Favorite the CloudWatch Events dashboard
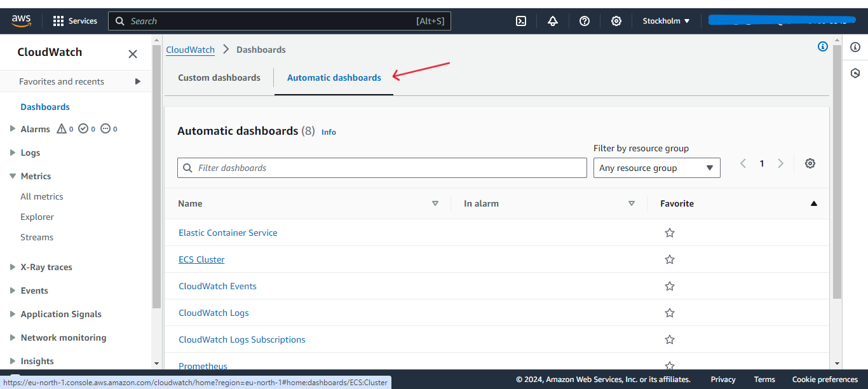The image size is (868, 389). 669,286
